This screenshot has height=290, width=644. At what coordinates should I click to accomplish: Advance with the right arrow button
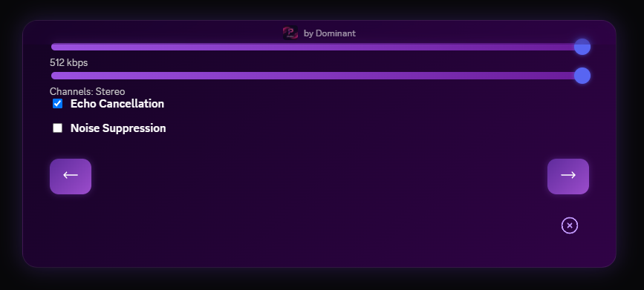(x=568, y=177)
